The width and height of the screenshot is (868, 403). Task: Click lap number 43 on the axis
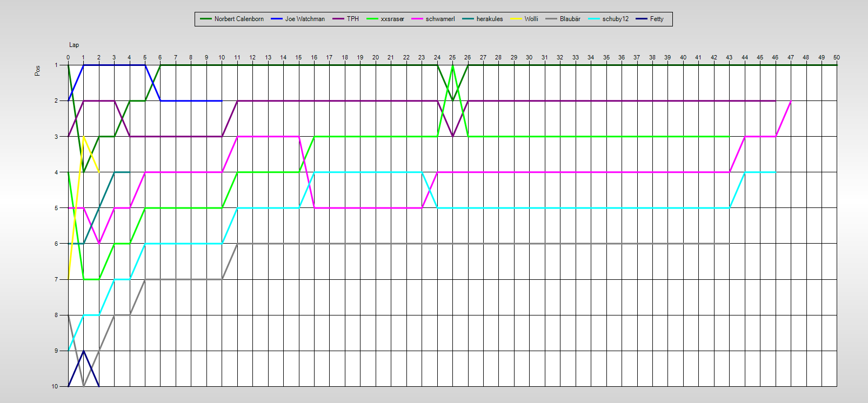tap(729, 57)
